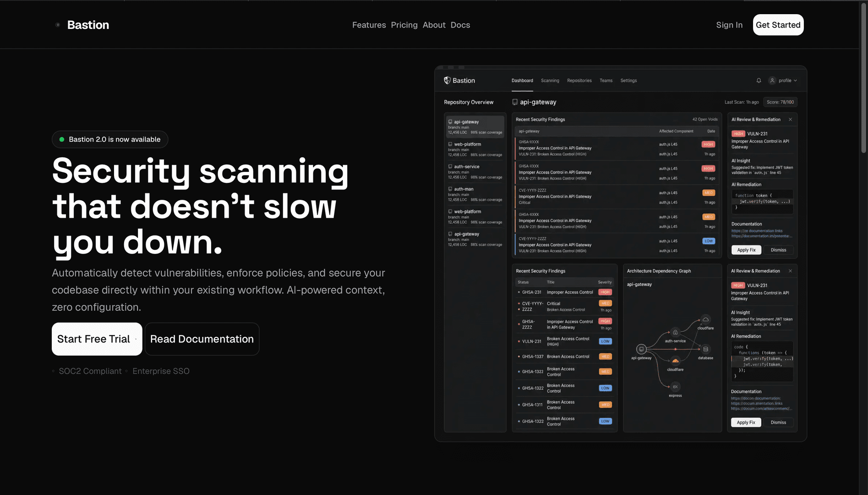This screenshot has width=868, height=495.
Task: Open the Teams tab
Action: pyautogui.click(x=606, y=81)
